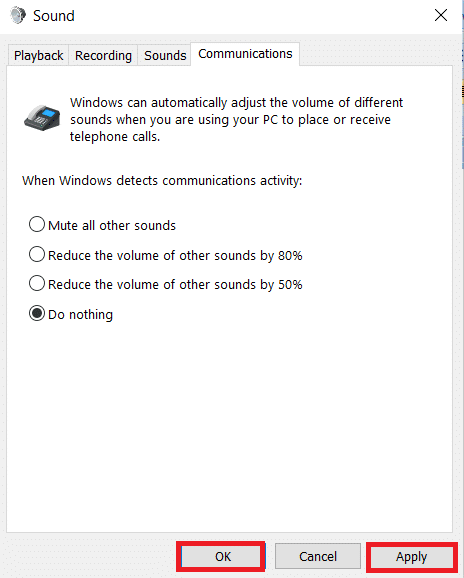The width and height of the screenshot is (464, 578).
Task: Dismiss the dialog with the Cancel button
Action: 318,556
